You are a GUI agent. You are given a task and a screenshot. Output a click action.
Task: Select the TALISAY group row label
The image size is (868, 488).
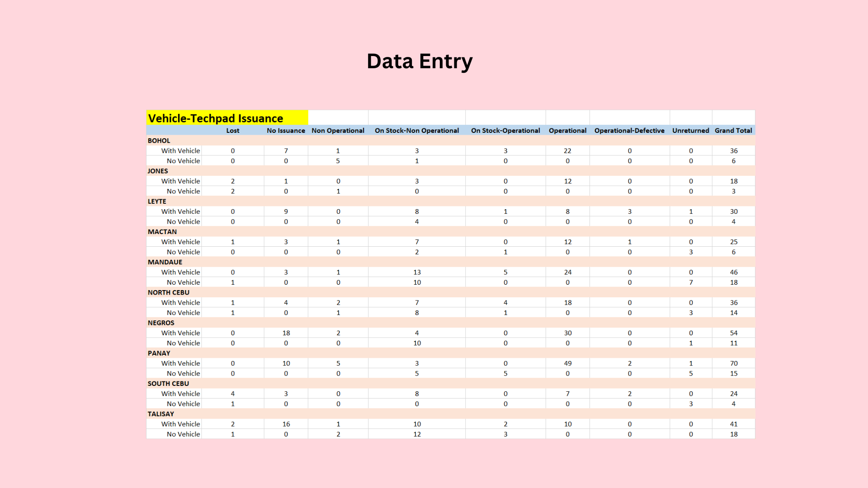point(160,414)
